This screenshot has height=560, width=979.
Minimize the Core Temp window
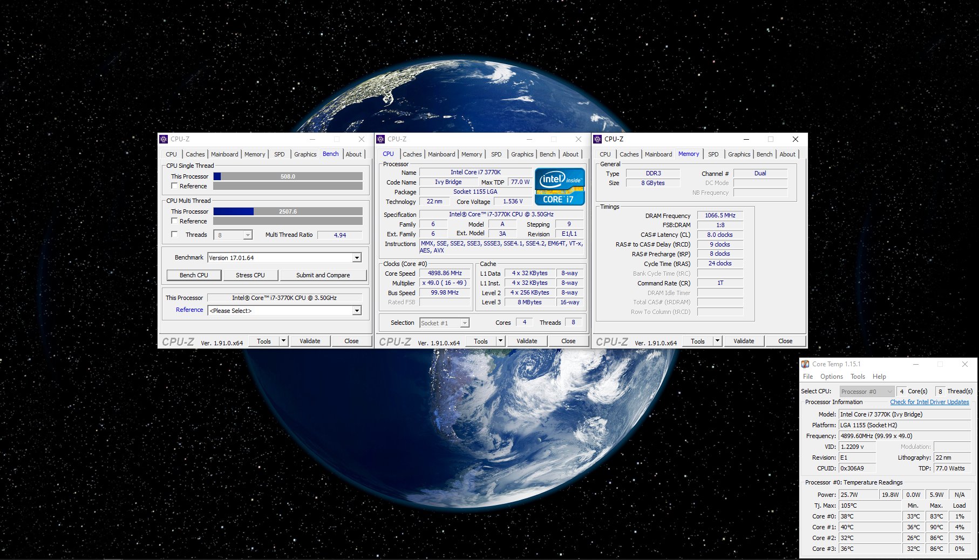coord(916,364)
